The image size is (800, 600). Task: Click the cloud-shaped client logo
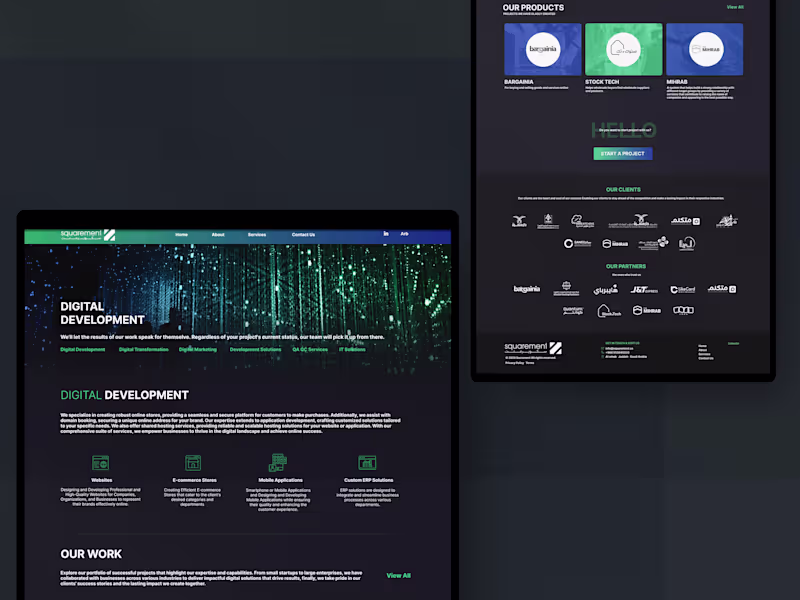[x=582, y=221]
